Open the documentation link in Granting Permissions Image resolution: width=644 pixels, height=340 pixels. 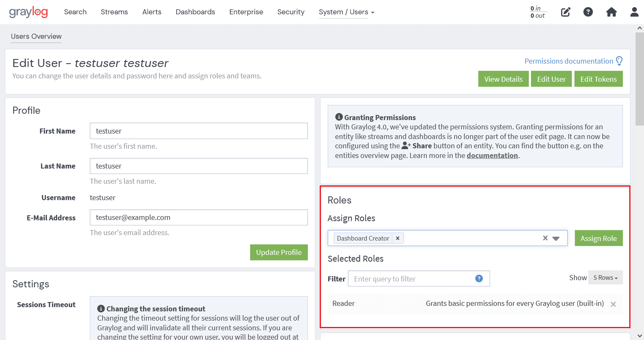(x=492, y=155)
